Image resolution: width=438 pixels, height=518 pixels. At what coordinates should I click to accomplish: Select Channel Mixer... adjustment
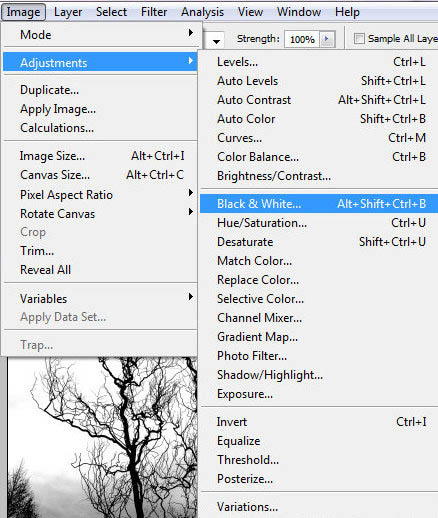tap(319, 318)
